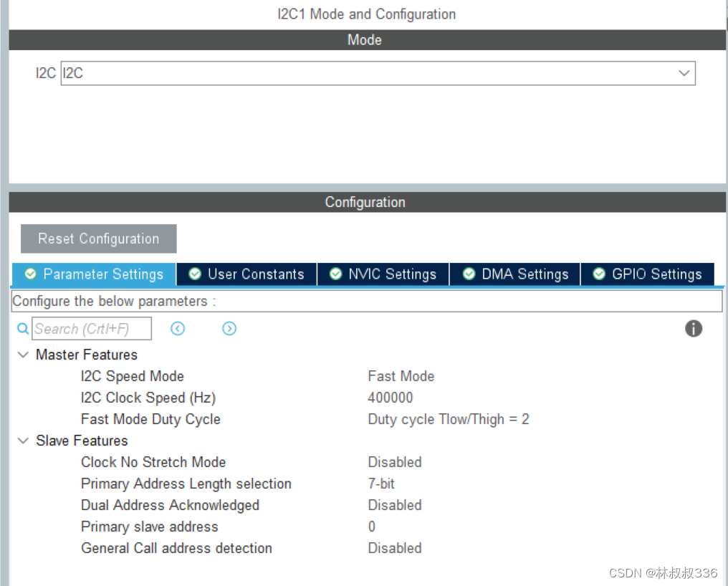728x586 pixels.
Task: Select the Duty cycle Tlow/Thigh = 2 value
Action: click(x=449, y=419)
